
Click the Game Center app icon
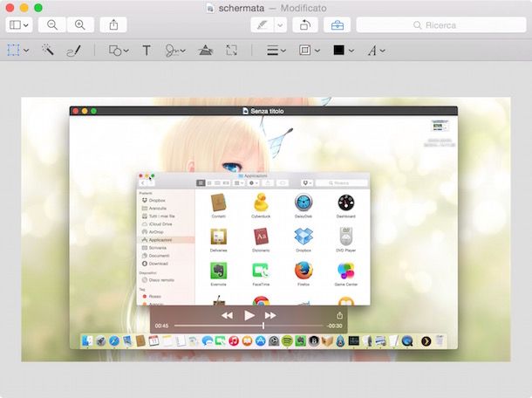click(345, 271)
